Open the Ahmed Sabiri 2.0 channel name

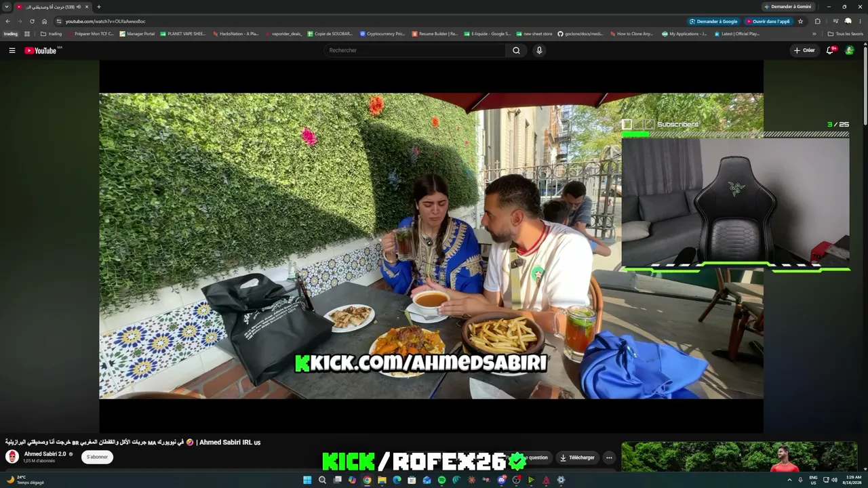[45, 454]
